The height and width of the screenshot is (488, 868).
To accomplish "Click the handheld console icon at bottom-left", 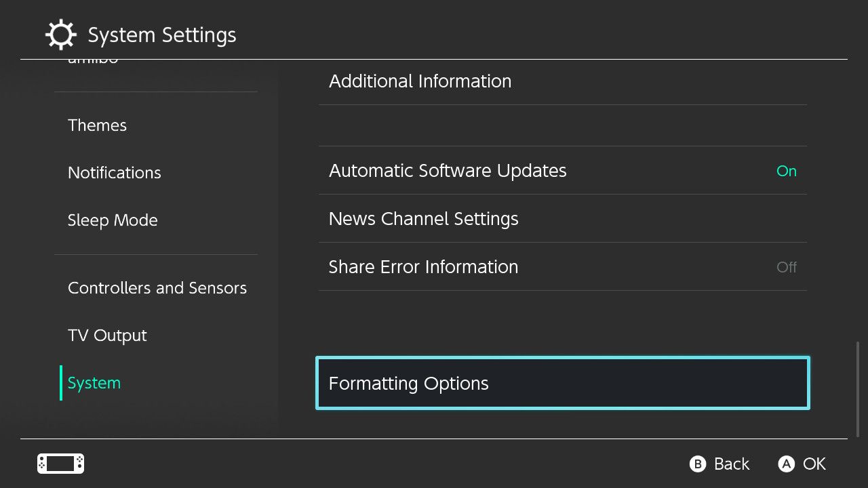I will coord(60,464).
